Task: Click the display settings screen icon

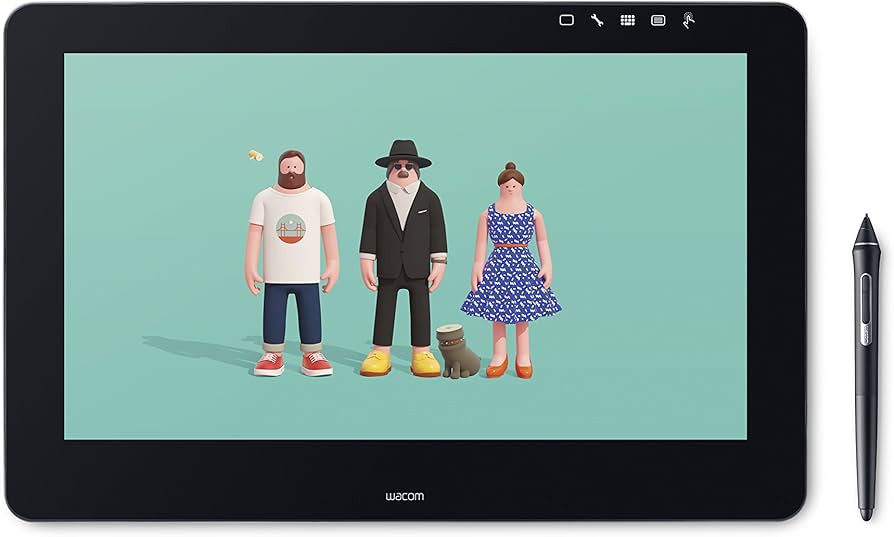Action: pos(658,20)
